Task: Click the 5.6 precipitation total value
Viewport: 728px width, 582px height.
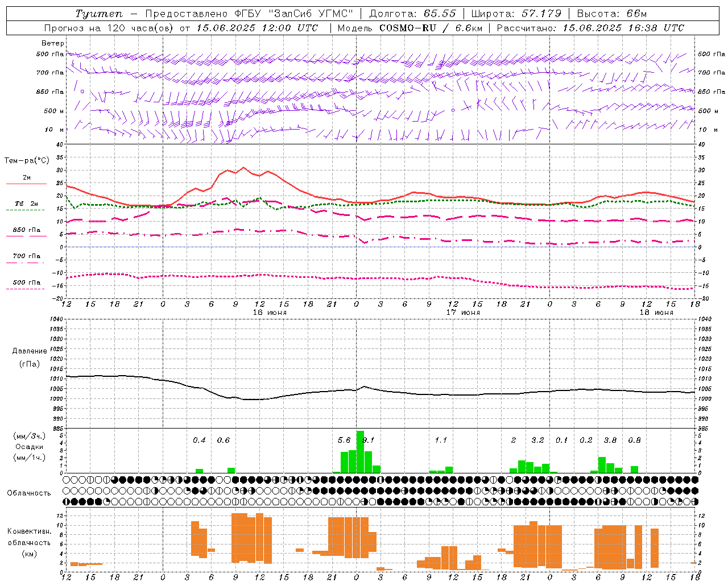Action: (344, 440)
